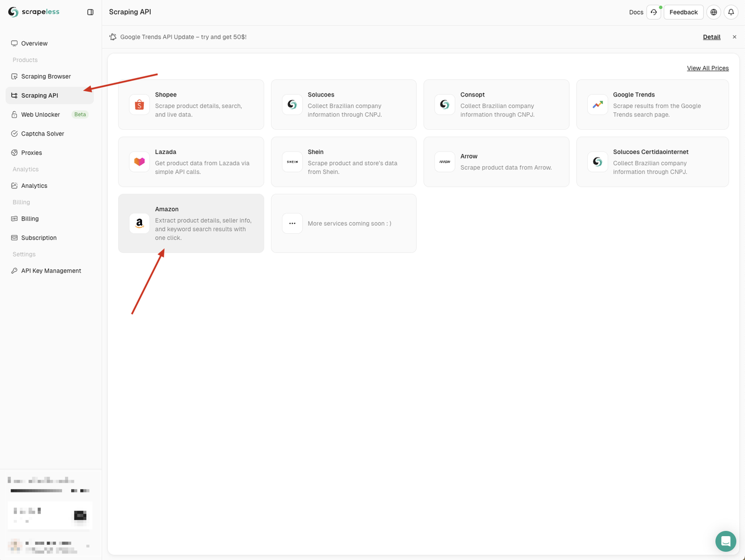Open the Docs link
Image resolution: width=745 pixels, height=560 pixels.
(x=636, y=12)
